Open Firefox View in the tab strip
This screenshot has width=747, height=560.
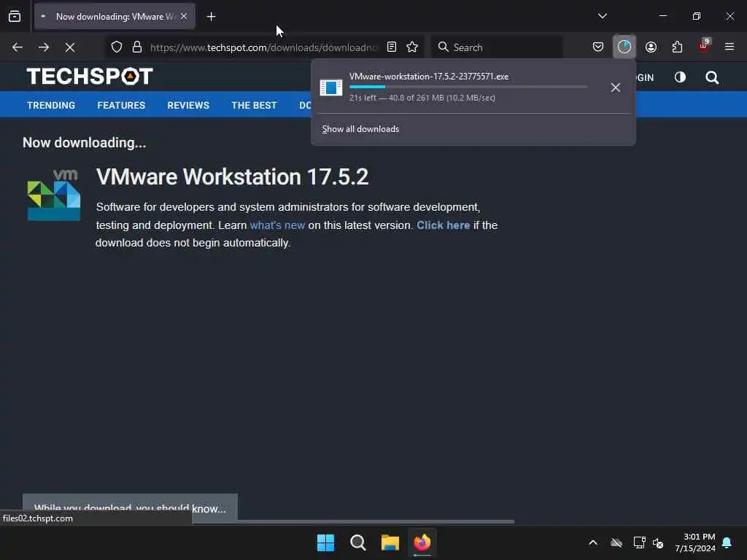tap(15, 17)
